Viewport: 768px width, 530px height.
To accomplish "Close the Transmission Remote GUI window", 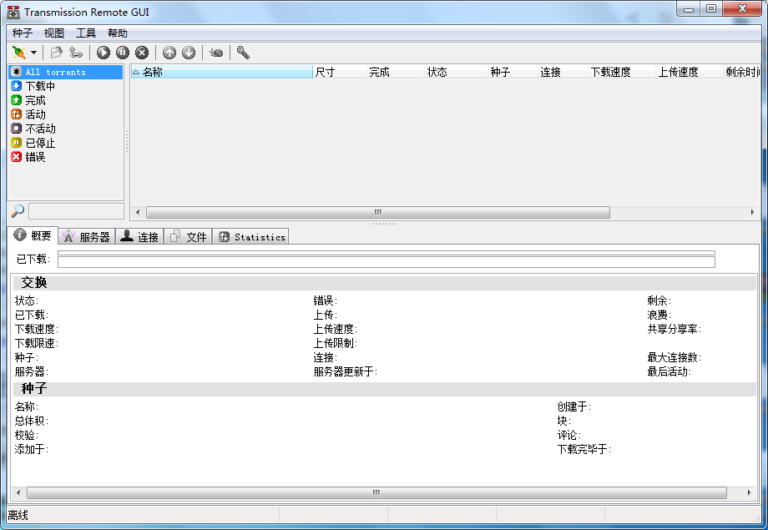I will click(742, 9).
